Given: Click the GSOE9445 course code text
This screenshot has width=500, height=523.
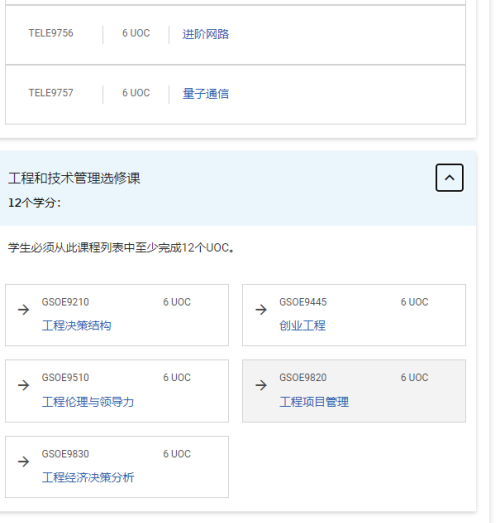Looking at the screenshot, I should [x=303, y=302].
